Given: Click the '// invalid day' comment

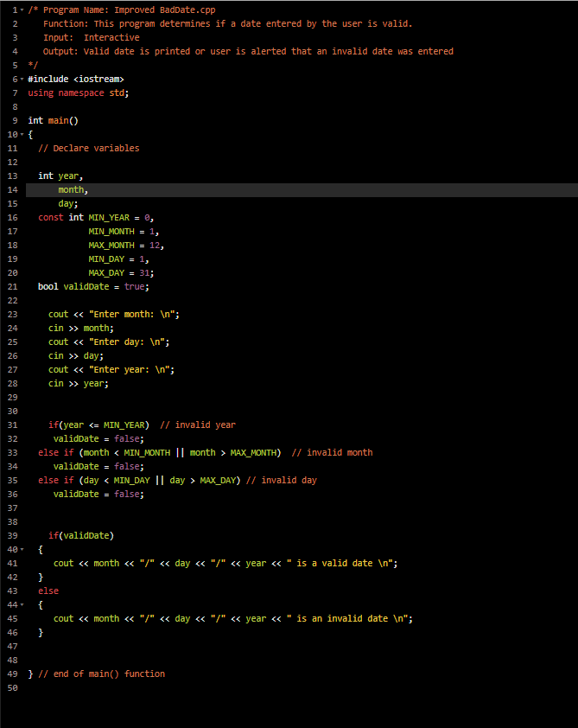Looking at the screenshot, I should point(282,480).
